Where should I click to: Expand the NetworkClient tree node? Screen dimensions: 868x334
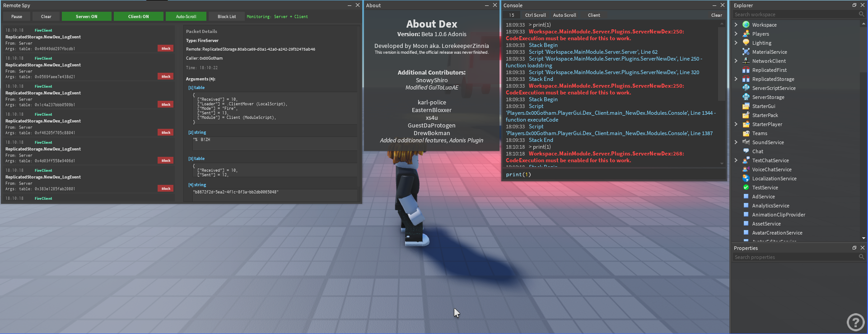(736, 61)
